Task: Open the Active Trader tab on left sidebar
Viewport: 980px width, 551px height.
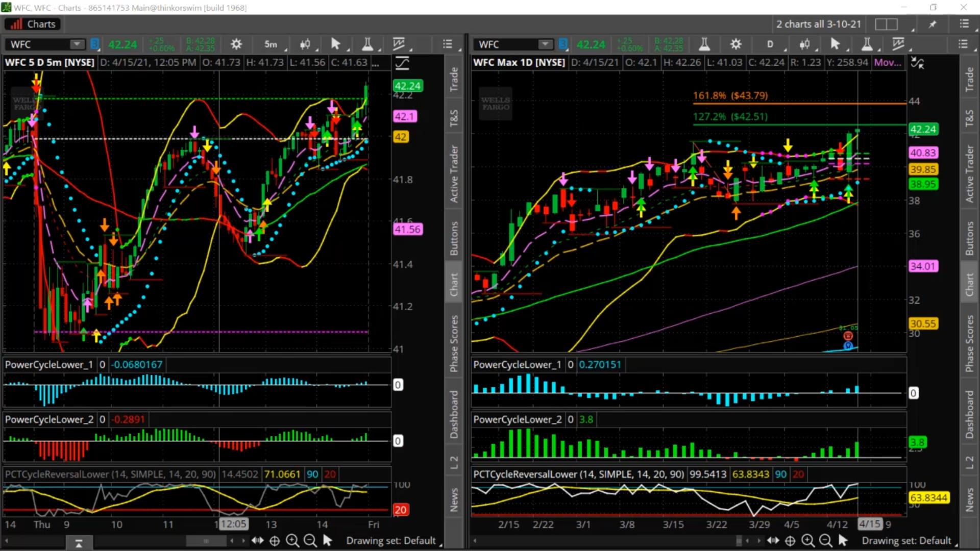Action: click(x=454, y=174)
